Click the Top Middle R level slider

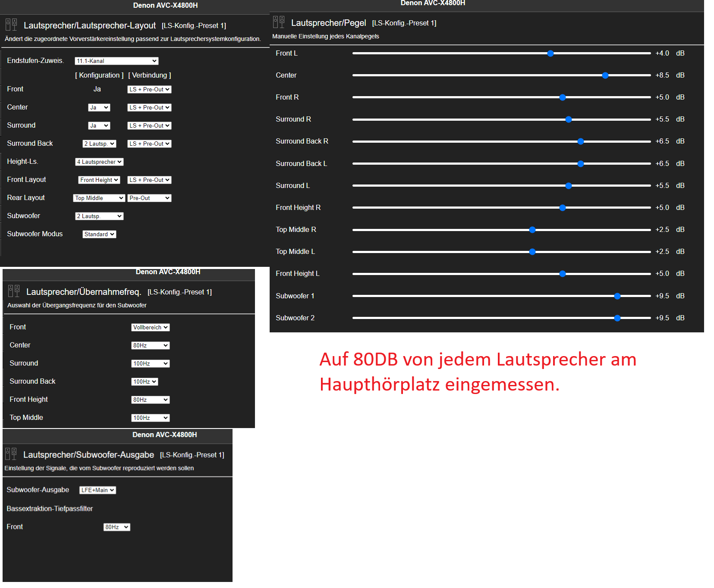coord(501,230)
